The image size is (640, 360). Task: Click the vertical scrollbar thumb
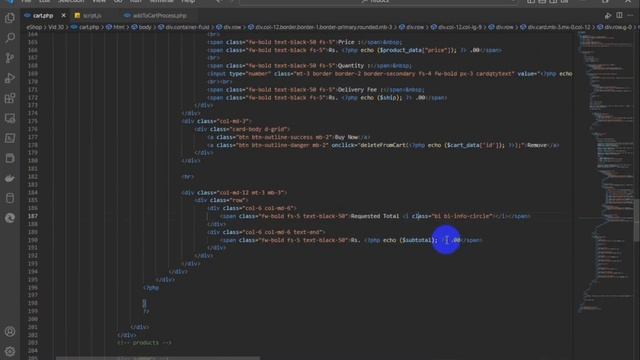tap(637, 220)
